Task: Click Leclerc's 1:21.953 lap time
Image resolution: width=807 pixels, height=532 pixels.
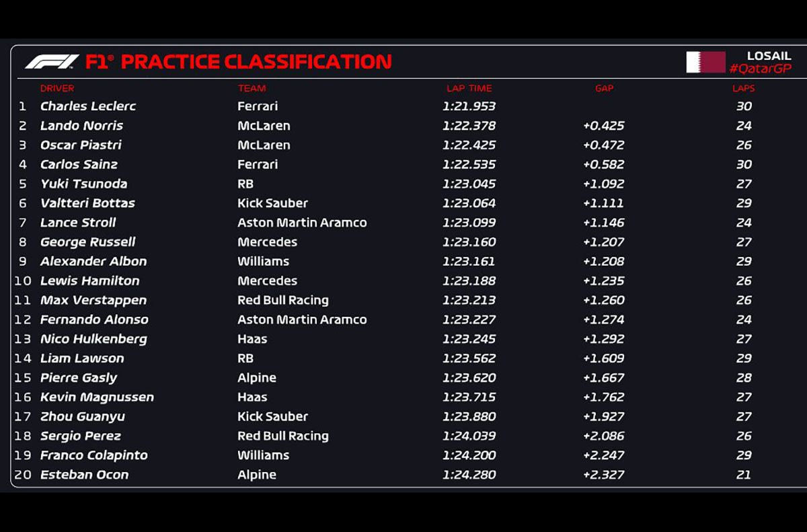Action: pos(469,106)
